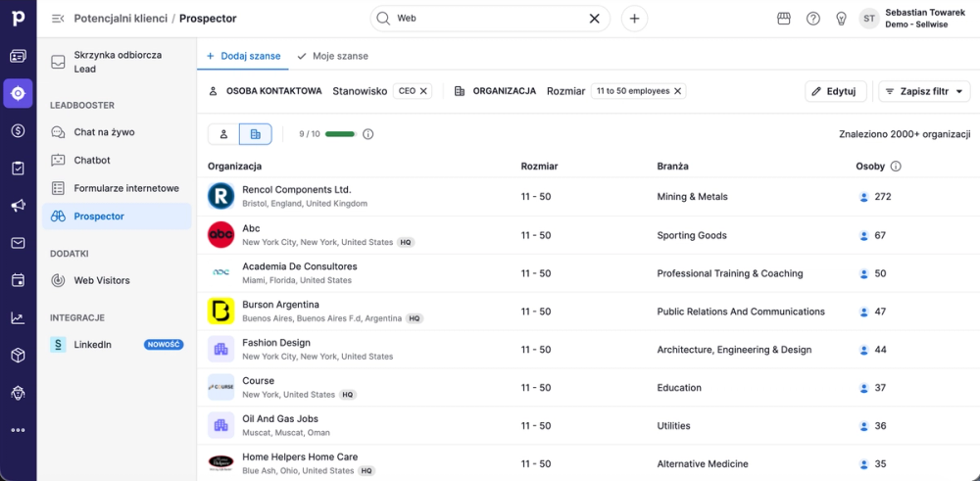
Task: Open Academia De Consultores organization
Action: (x=299, y=266)
